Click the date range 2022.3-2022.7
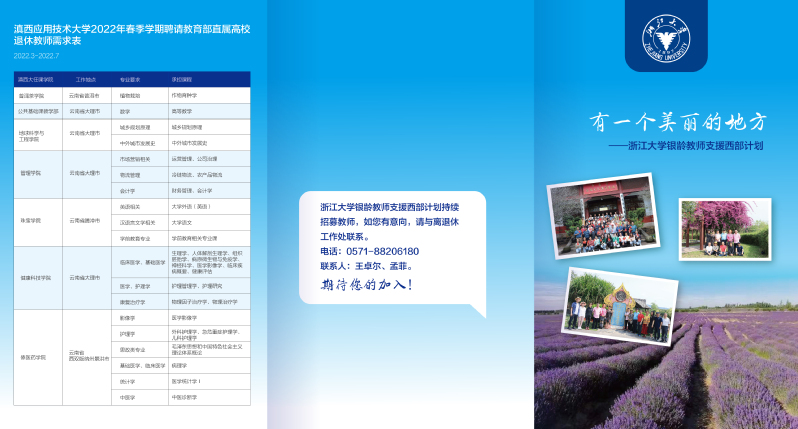The image size is (798, 429). tap(36, 56)
